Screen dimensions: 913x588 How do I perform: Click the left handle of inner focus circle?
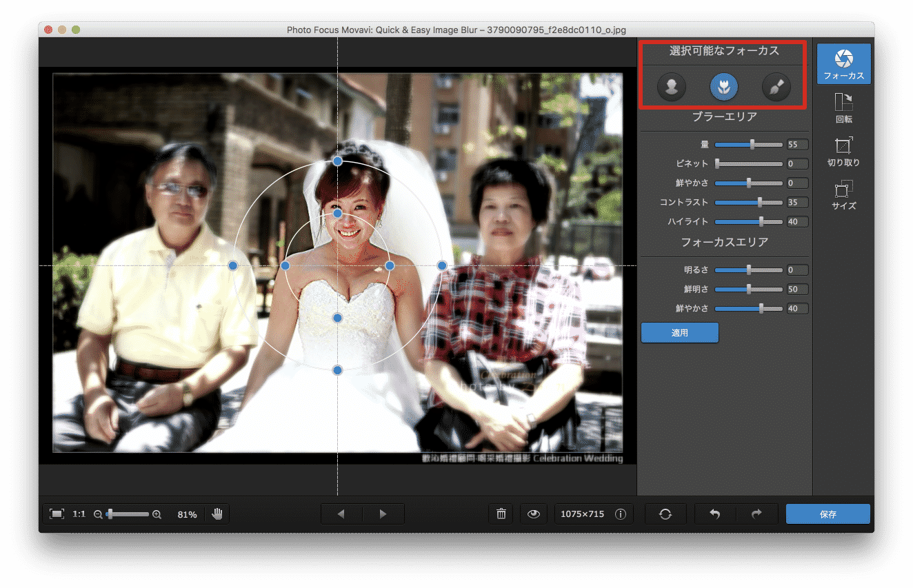(x=285, y=265)
